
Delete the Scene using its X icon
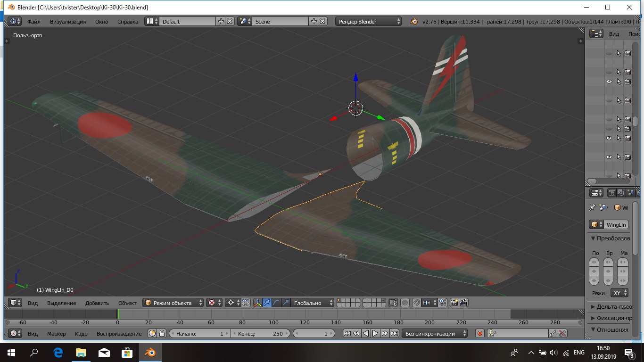tap(322, 21)
